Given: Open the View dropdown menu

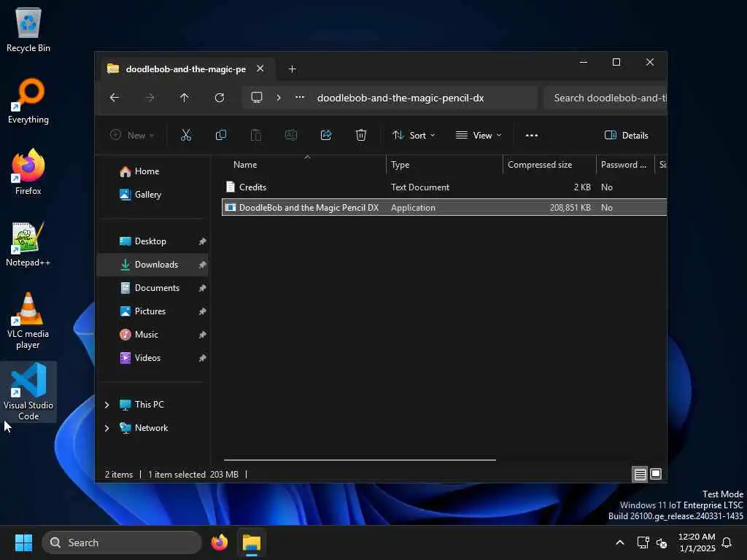Looking at the screenshot, I should point(479,135).
